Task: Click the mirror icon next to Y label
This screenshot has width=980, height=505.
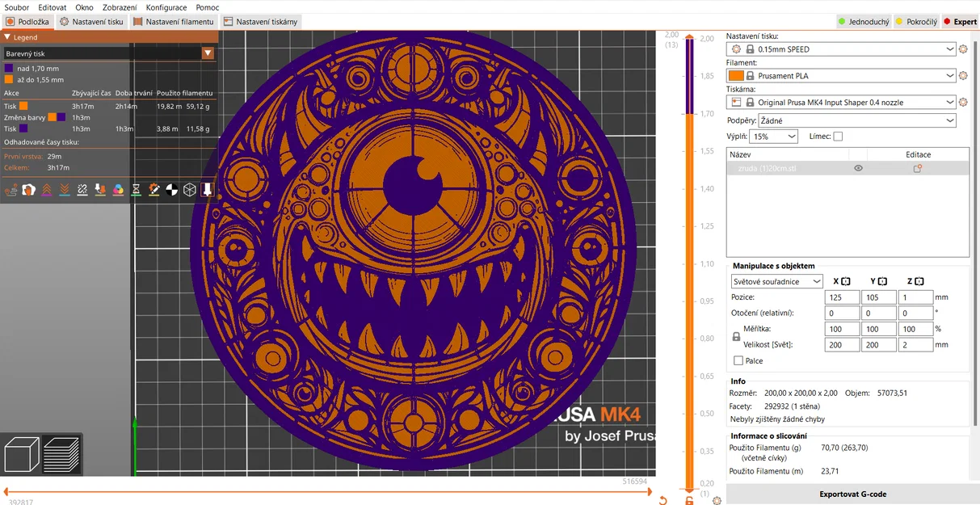Action: point(882,281)
